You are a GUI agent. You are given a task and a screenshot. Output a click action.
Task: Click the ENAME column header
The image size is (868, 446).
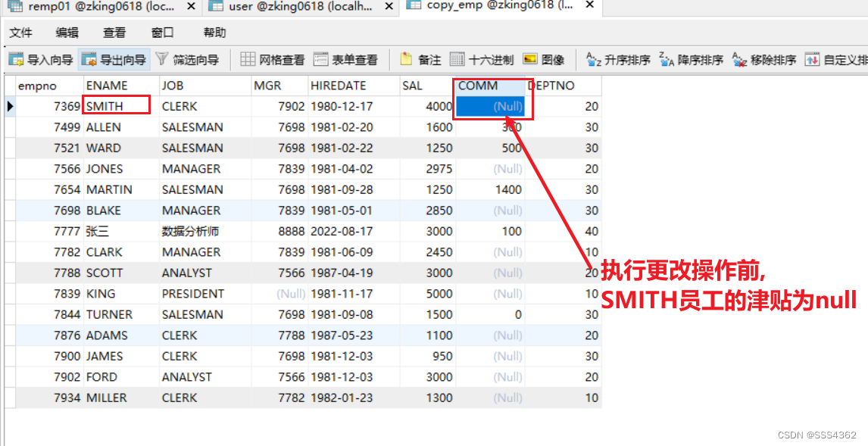coord(121,86)
